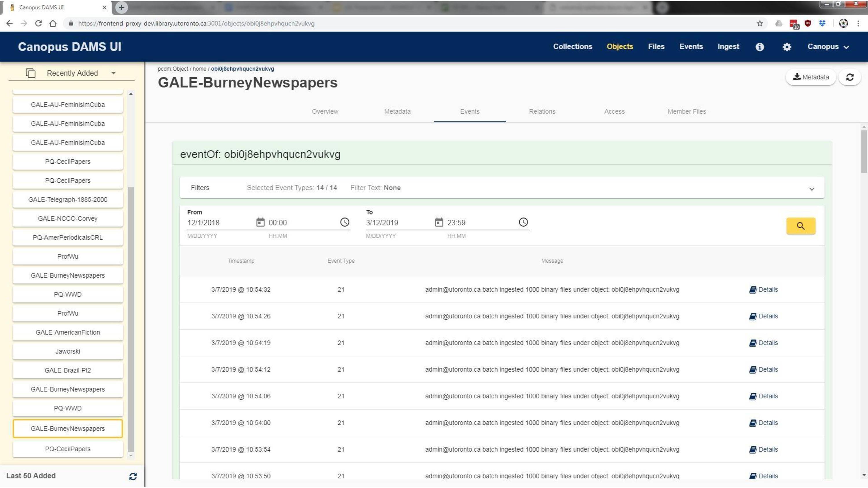Select GALE-NCCO-Corvey in the sidebar
Viewport: 868px width, 488px height.
click(68, 218)
